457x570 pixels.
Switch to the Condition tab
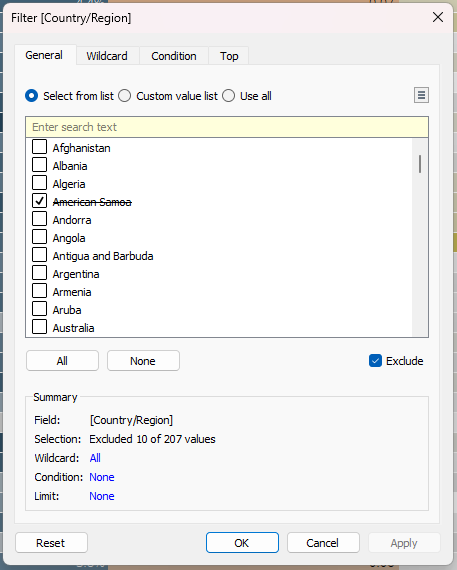coord(174,56)
